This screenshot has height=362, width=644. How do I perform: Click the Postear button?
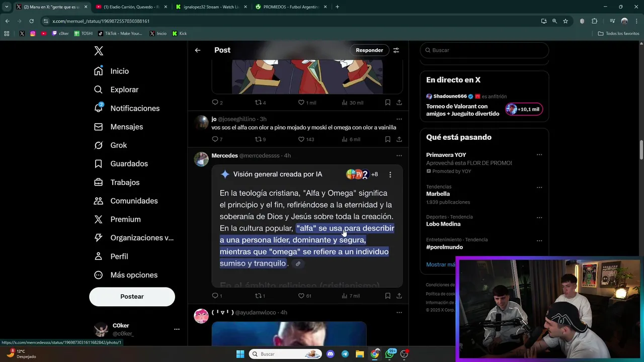(x=132, y=297)
